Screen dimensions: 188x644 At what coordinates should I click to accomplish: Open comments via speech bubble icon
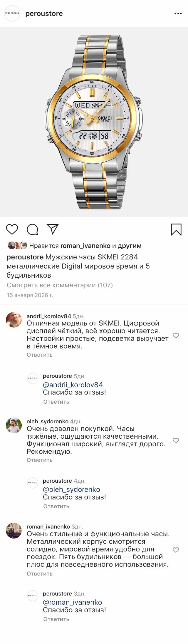[32, 229]
